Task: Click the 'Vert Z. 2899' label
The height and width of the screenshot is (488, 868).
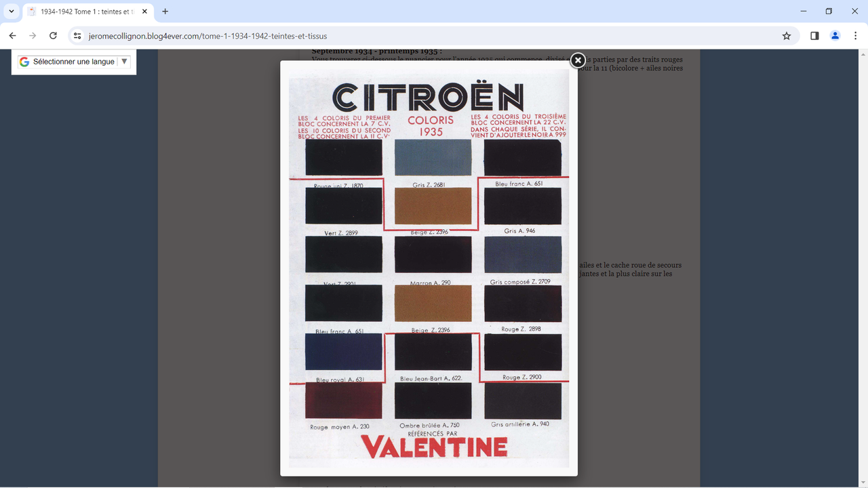Action: (x=341, y=233)
